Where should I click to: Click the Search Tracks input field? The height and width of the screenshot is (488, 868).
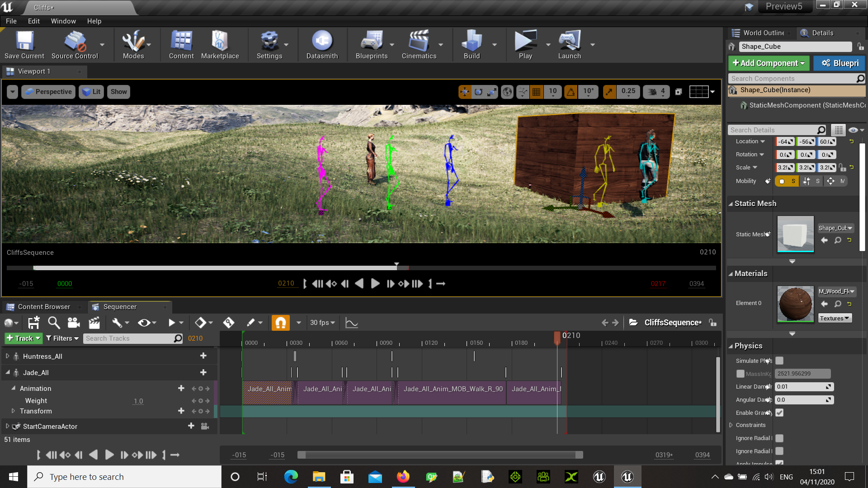pos(133,338)
